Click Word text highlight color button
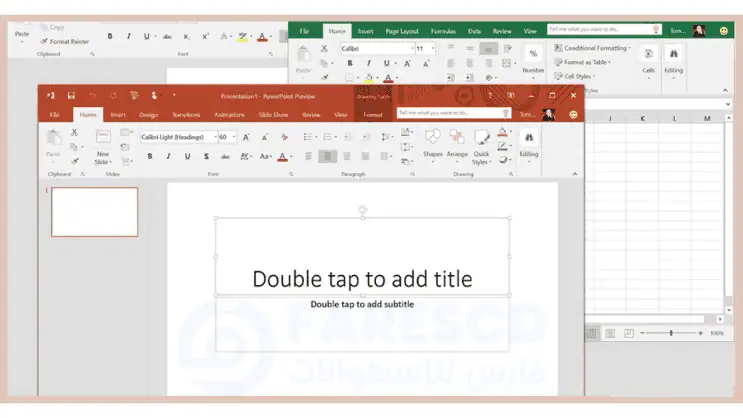This screenshot has height=418, width=743. click(243, 36)
